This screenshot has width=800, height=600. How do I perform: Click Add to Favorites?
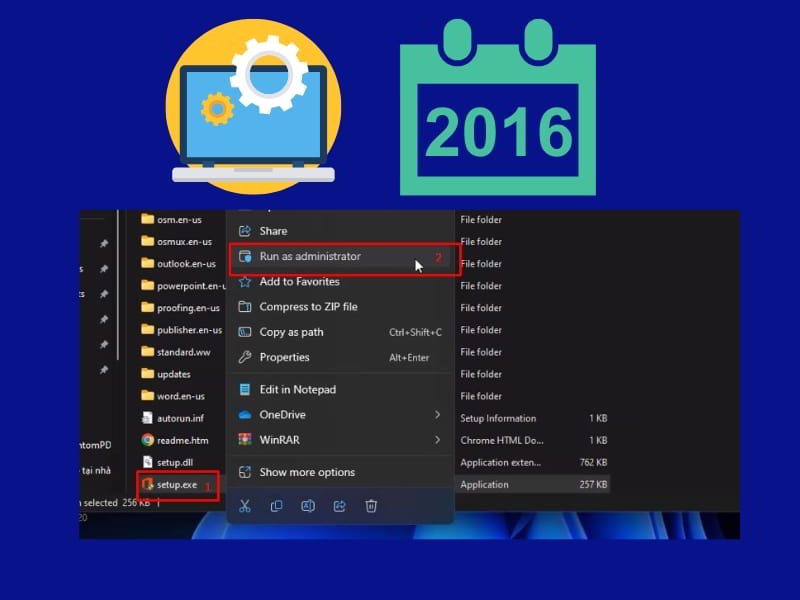[300, 282]
